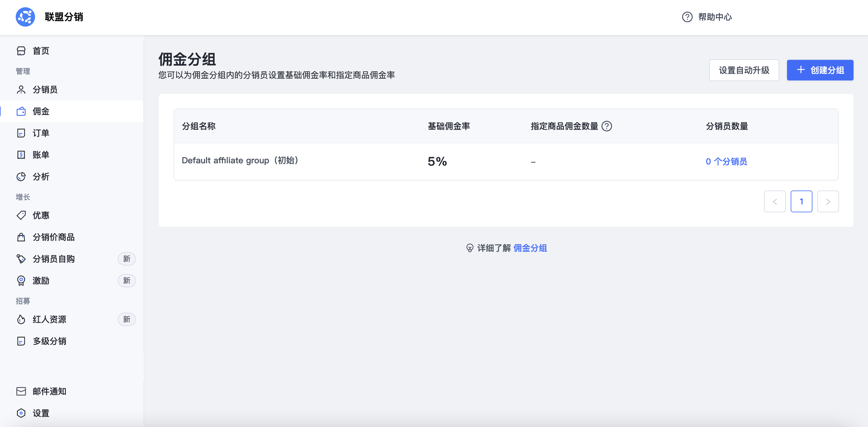Viewport: 868px width, 427px height.
Task: Click the 创建分组 button
Action: point(820,70)
